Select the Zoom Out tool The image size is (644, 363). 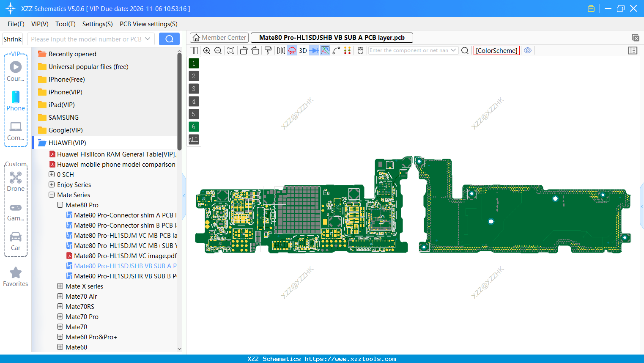[x=218, y=50]
